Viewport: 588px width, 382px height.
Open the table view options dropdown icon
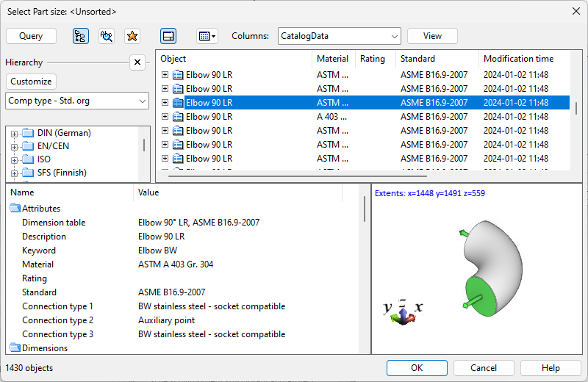(x=207, y=36)
